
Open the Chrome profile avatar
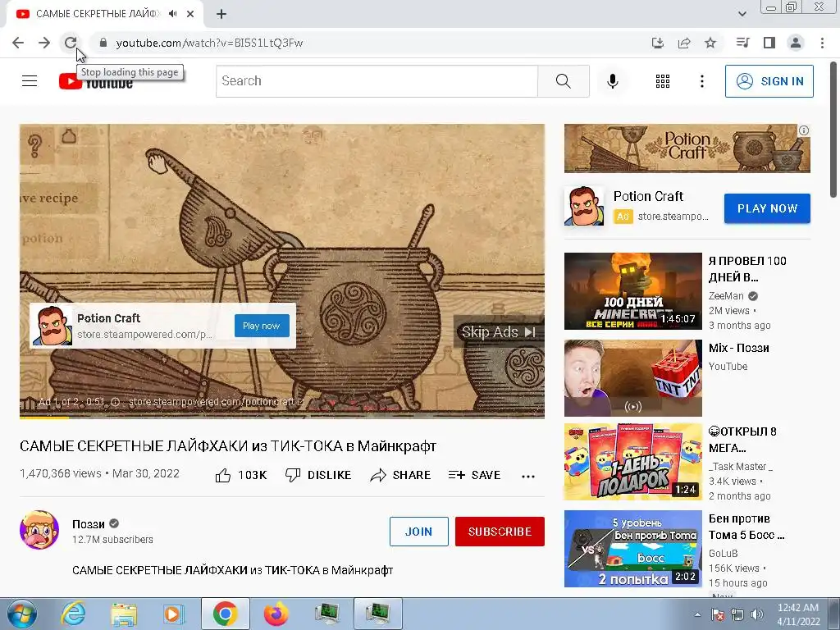(796, 43)
